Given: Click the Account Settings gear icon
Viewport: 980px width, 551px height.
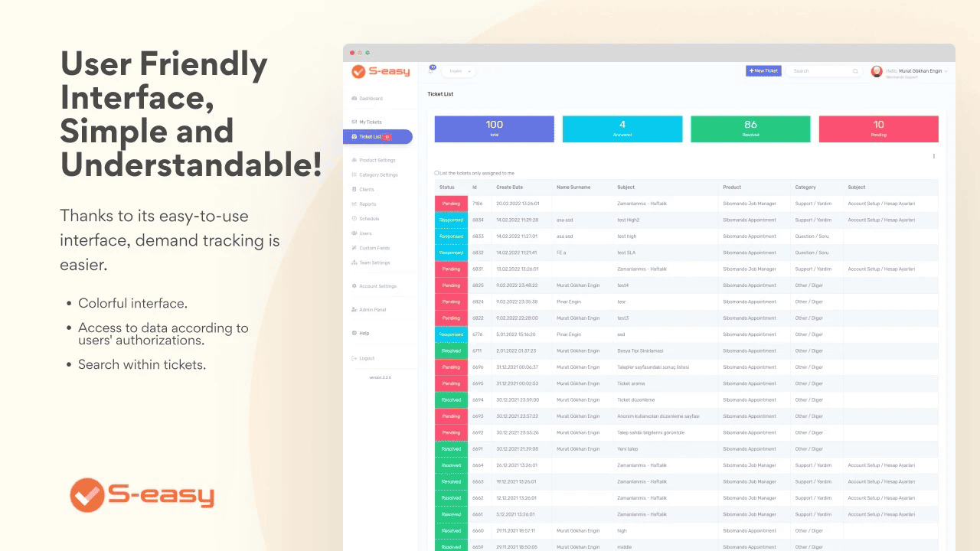Looking at the screenshot, I should 354,286.
